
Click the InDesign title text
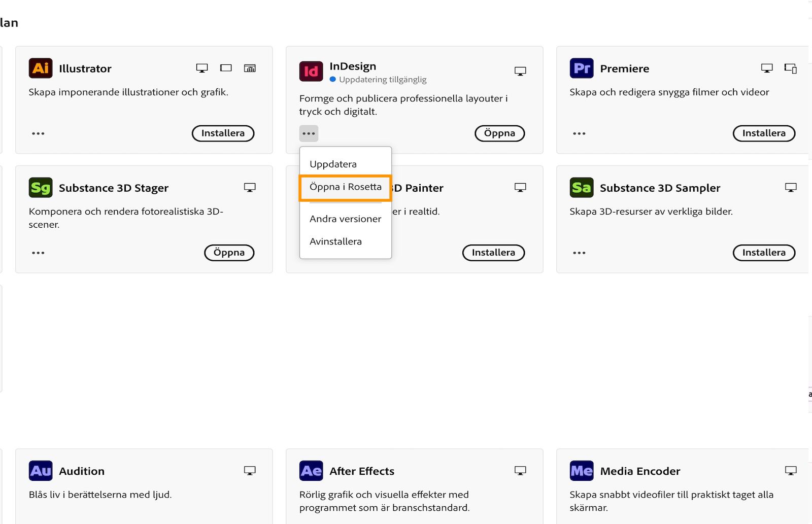[x=353, y=66]
